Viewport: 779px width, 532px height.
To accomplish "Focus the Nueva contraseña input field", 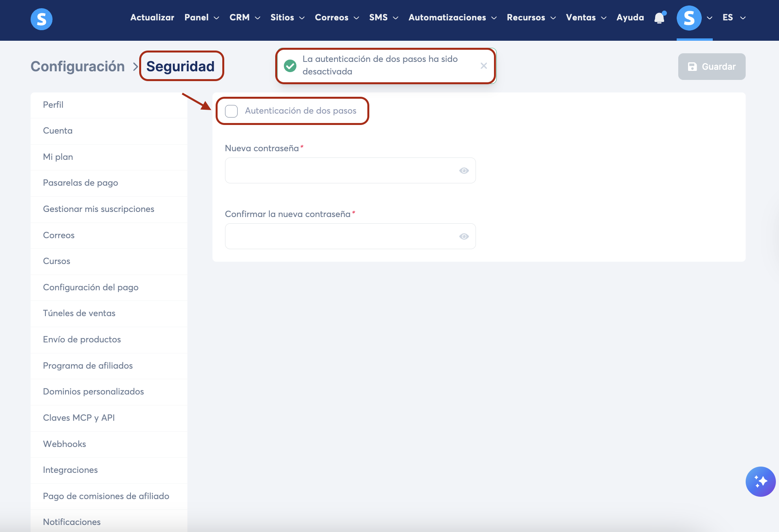I will tap(341, 171).
